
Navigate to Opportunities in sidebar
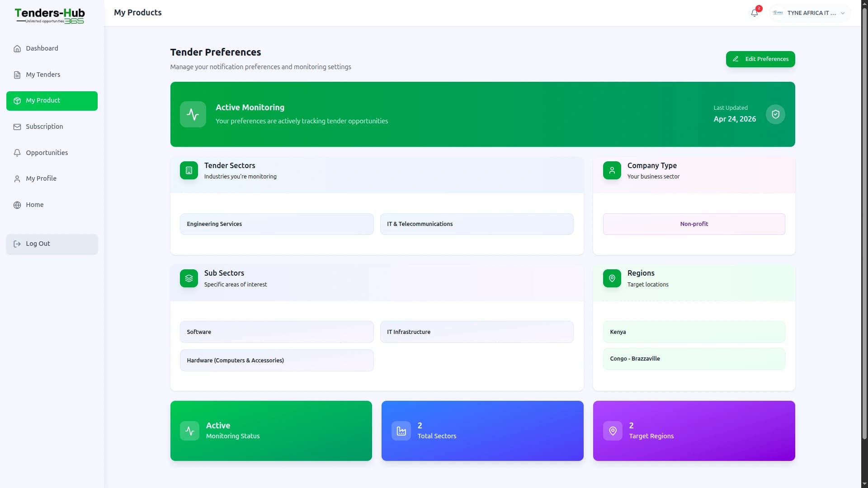coord(52,153)
